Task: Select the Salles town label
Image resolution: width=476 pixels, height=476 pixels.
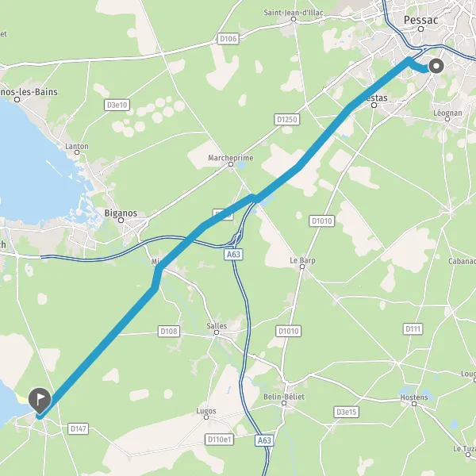Action: (x=217, y=326)
